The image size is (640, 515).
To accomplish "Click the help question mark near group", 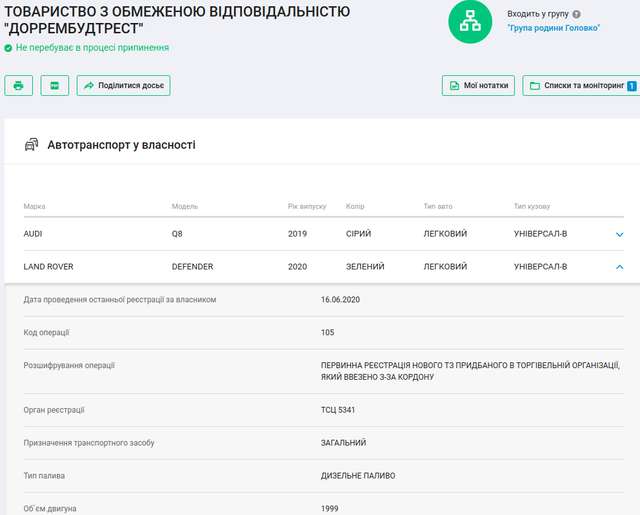I will [576, 15].
